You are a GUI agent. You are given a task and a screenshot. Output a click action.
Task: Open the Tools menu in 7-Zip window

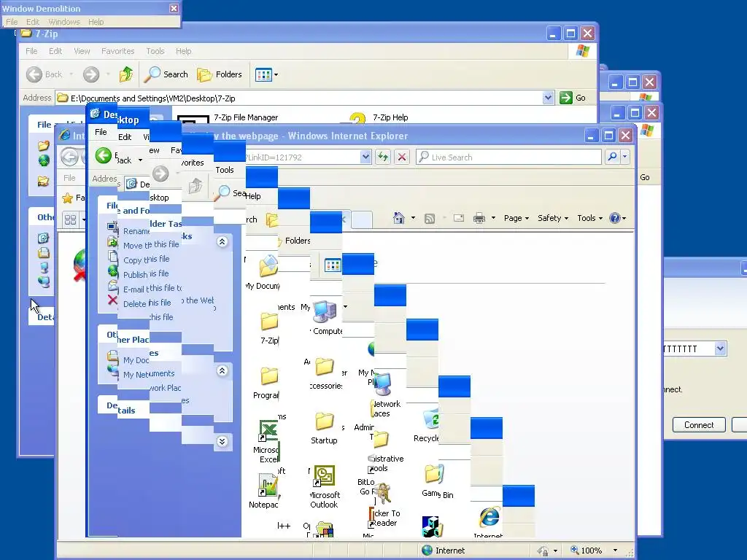[x=155, y=51]
